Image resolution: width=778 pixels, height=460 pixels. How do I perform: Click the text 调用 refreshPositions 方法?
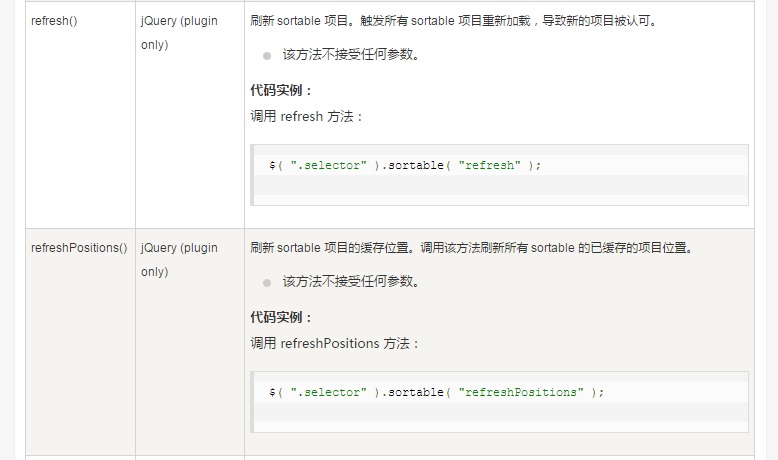click(335, 343)
